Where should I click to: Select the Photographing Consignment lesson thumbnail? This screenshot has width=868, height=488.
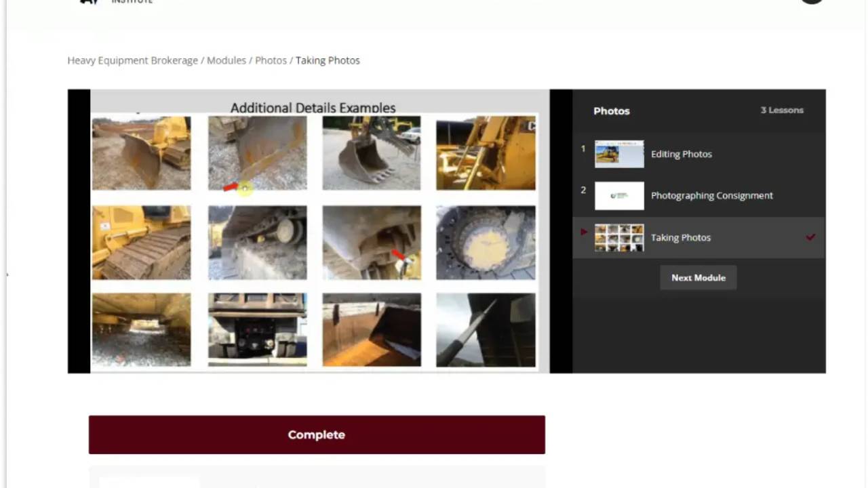619,196
